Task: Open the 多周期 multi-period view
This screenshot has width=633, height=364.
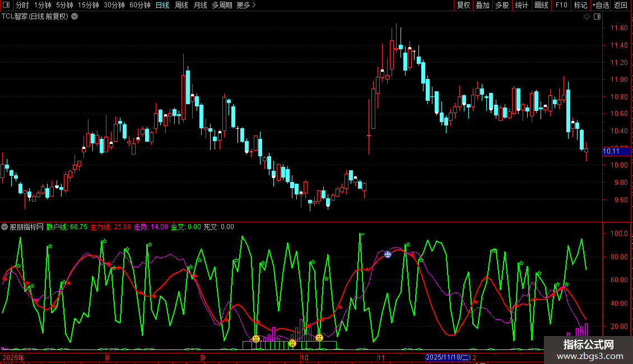Action: pos(222,5)
